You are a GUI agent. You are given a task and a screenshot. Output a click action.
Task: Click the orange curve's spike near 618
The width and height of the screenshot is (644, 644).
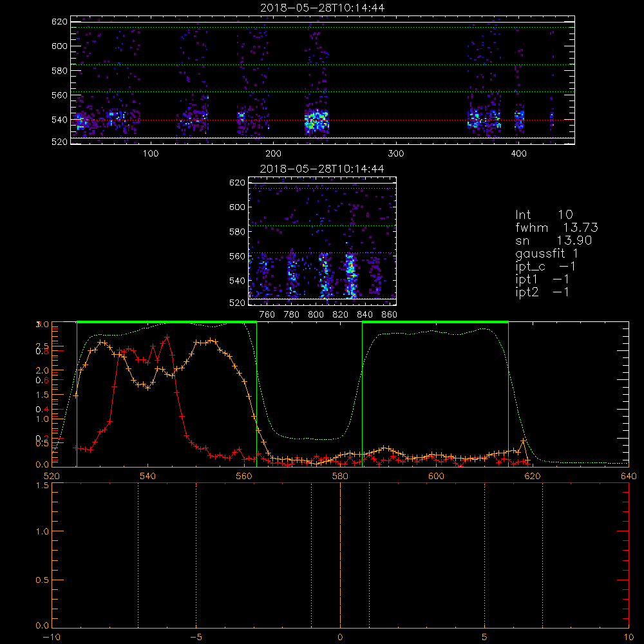click(523, 440)
